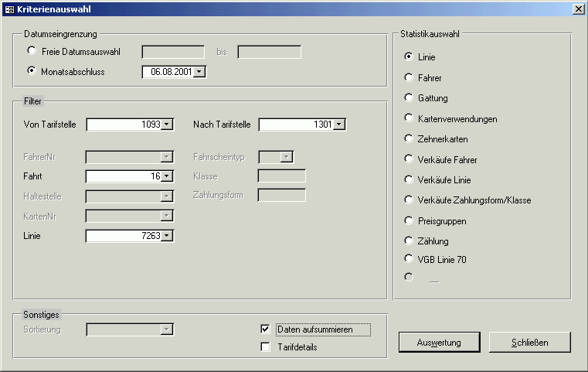Open the Fahrt dropdown arrow

tap(167, 176)
